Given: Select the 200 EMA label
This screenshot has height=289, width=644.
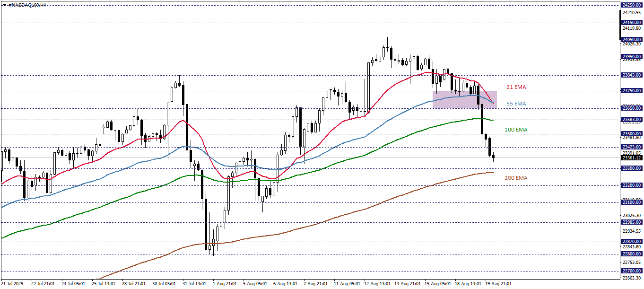Looking at the screenshot, I should tap(516, 178).
